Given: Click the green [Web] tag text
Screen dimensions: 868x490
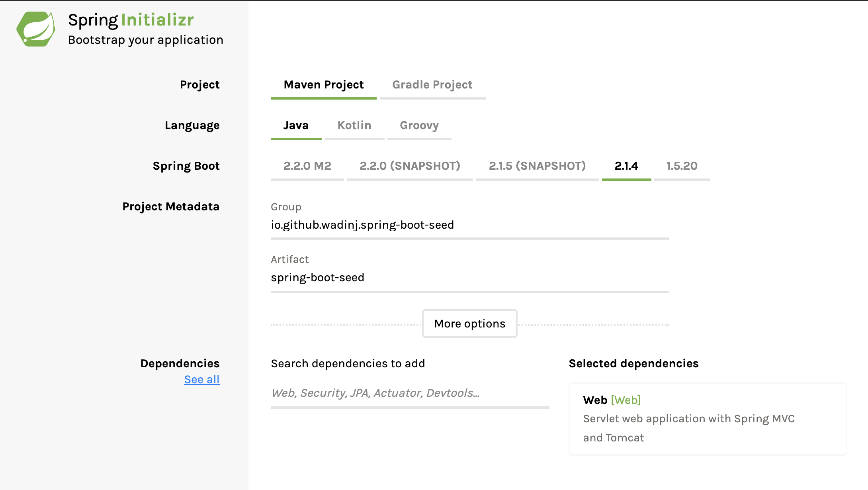Looking at the screenshot, I should [x=626, y=400].
